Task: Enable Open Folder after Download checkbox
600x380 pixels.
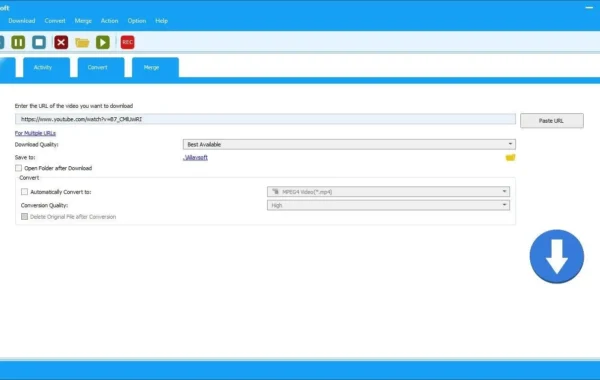Action: coord(18,168)
